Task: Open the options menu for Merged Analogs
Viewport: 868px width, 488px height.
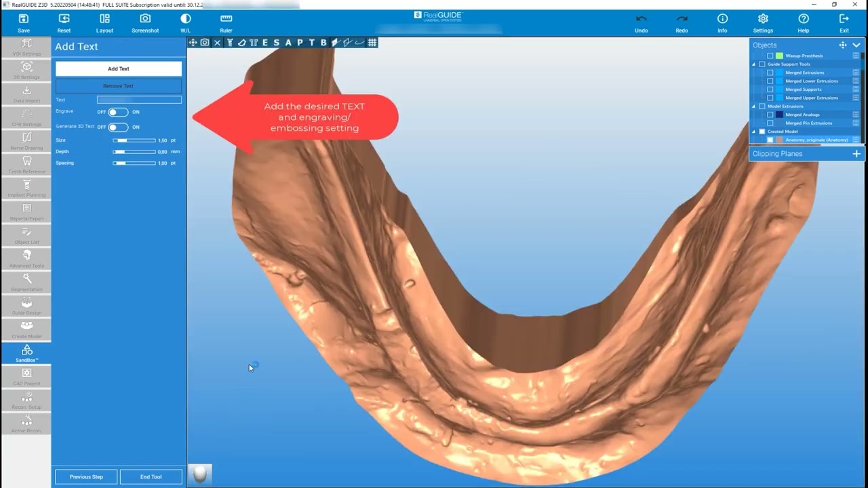Action: [x=856, y=115]
